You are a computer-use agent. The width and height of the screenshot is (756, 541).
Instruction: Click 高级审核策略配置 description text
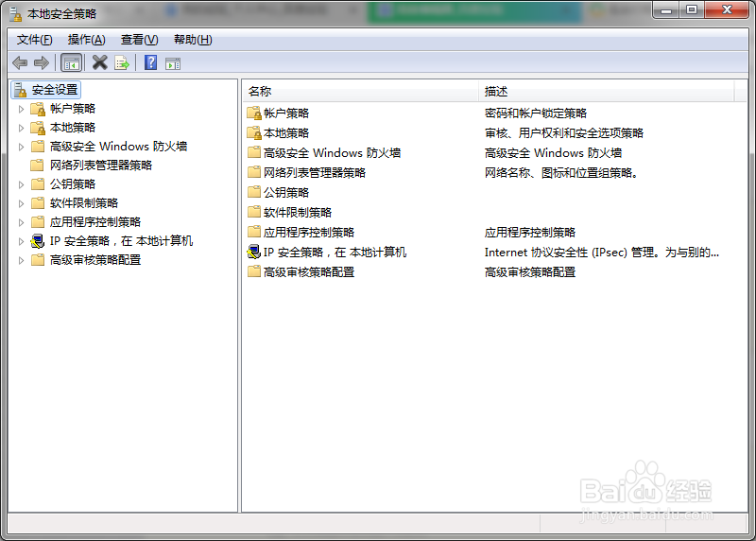(530, 272)
